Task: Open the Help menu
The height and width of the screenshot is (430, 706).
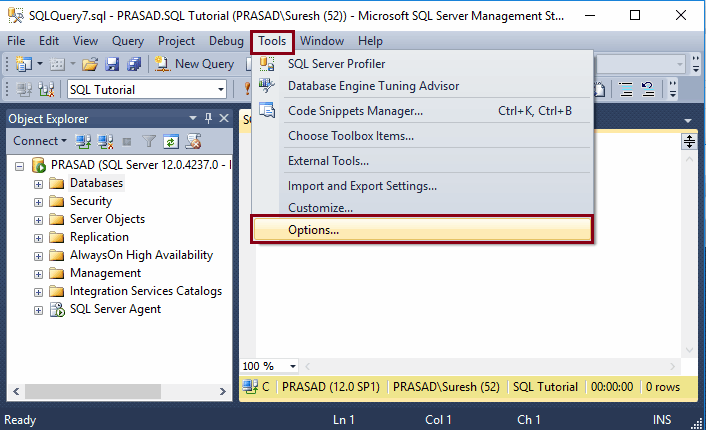Action: (x=370, y=41)
